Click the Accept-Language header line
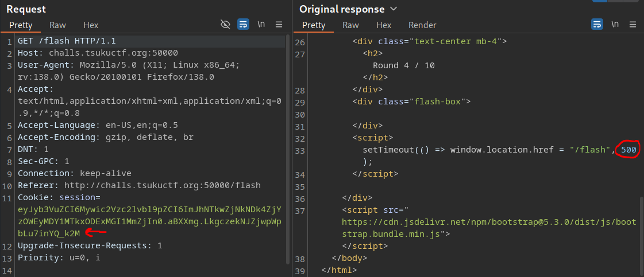The height and width of the screenshot is (277, 644). pyautogui.click(x=98, y=125)
